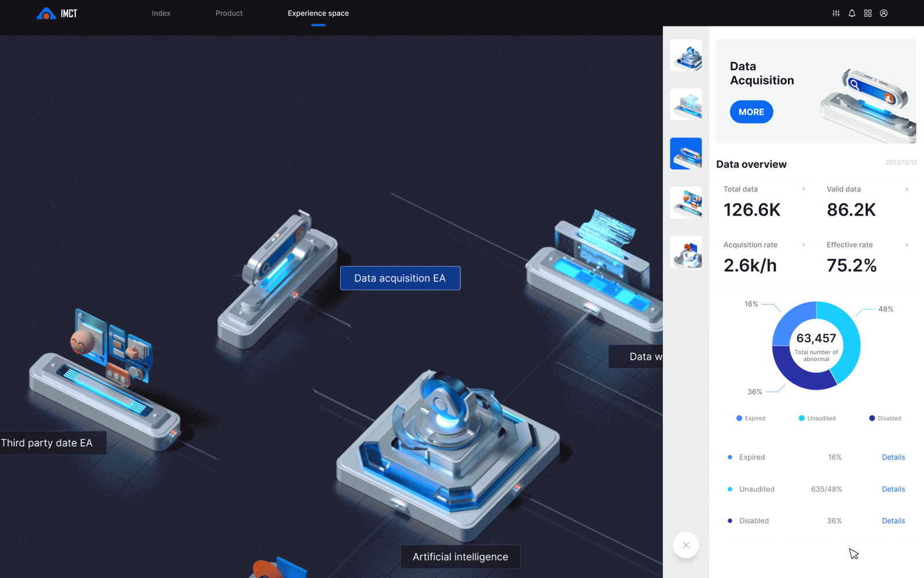Open Details for the Unaudited row

click(x=893, y=489)
